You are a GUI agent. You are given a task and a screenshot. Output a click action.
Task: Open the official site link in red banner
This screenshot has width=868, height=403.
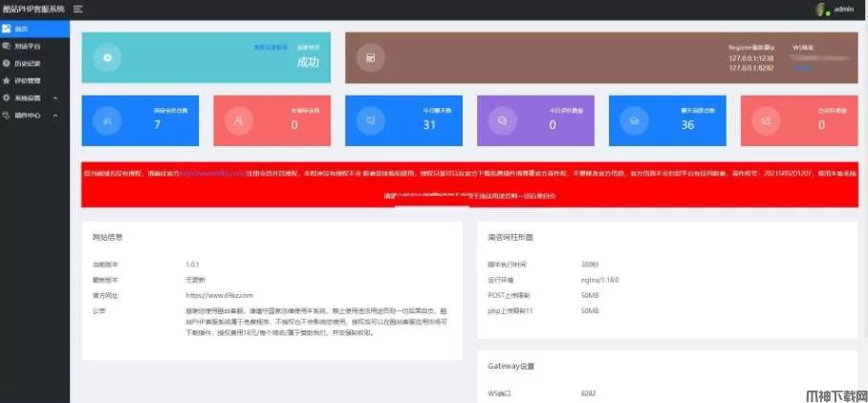click(212, 173)
